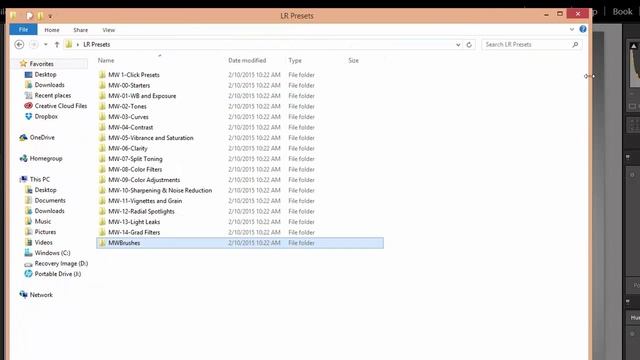Click the File folder type of MW-02-Tones
Viewport: 640px width, 360px height.
tap(301, 106)
